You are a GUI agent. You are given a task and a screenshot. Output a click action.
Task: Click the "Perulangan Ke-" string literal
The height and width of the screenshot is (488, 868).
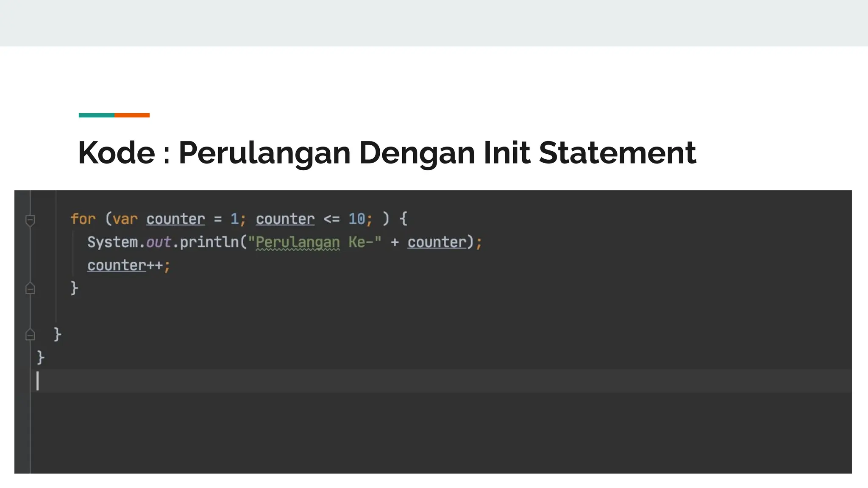314,242
